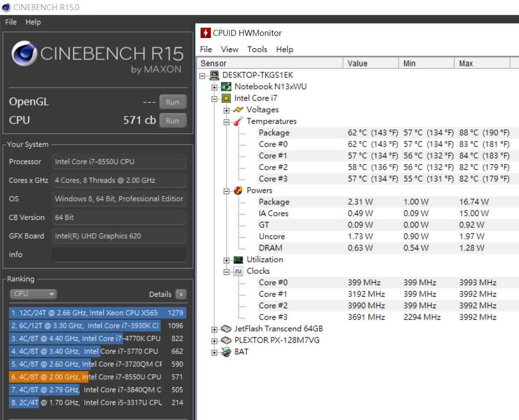Screen dimensions: 519x420
Task: Click the Min column header
Action: tap(427, 63)
